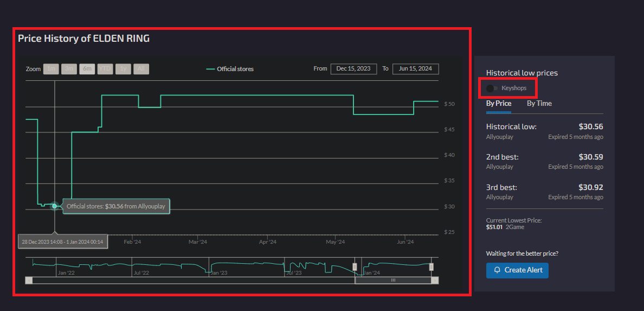Click the navigator scrollbar thumb
Screen dimensions: 644x311
[393, 280]
